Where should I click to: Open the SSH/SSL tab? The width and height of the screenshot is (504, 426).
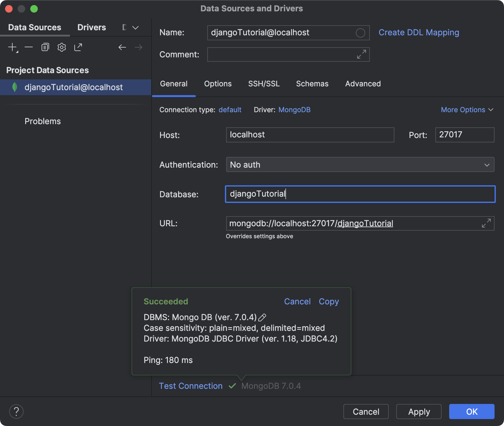[x=264, y=84]
